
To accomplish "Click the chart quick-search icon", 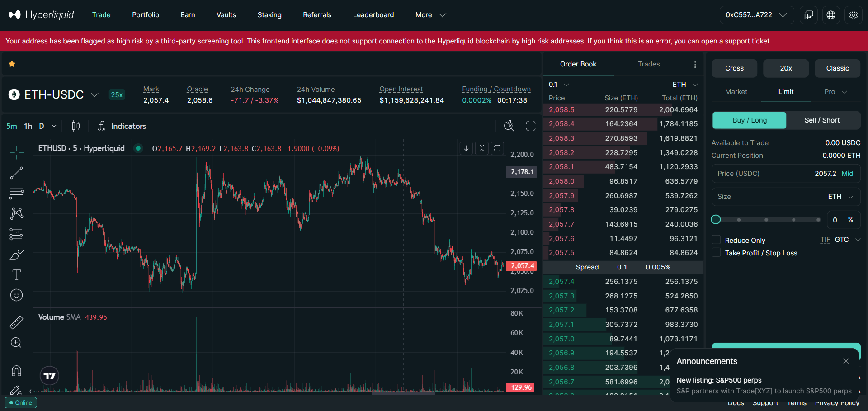I will (509, 126).
